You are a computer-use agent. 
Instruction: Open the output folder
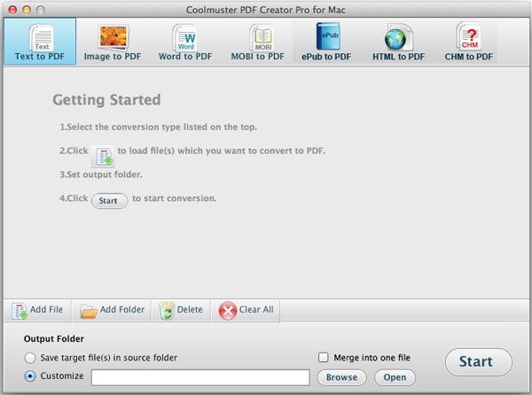coord(395,377)
